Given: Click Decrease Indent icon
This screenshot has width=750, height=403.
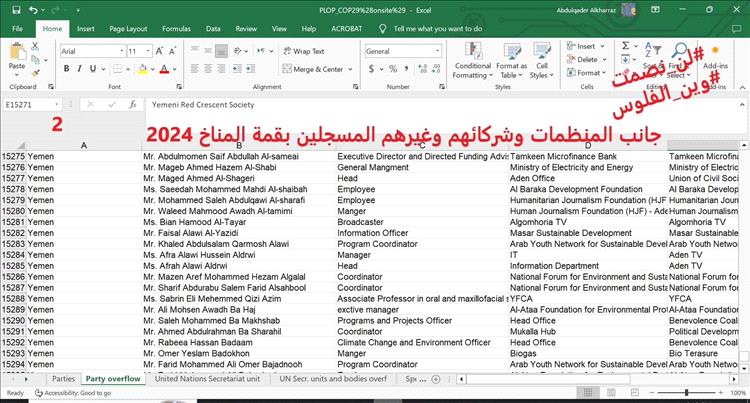Looking at the screenshot, I should click(237, 69).
